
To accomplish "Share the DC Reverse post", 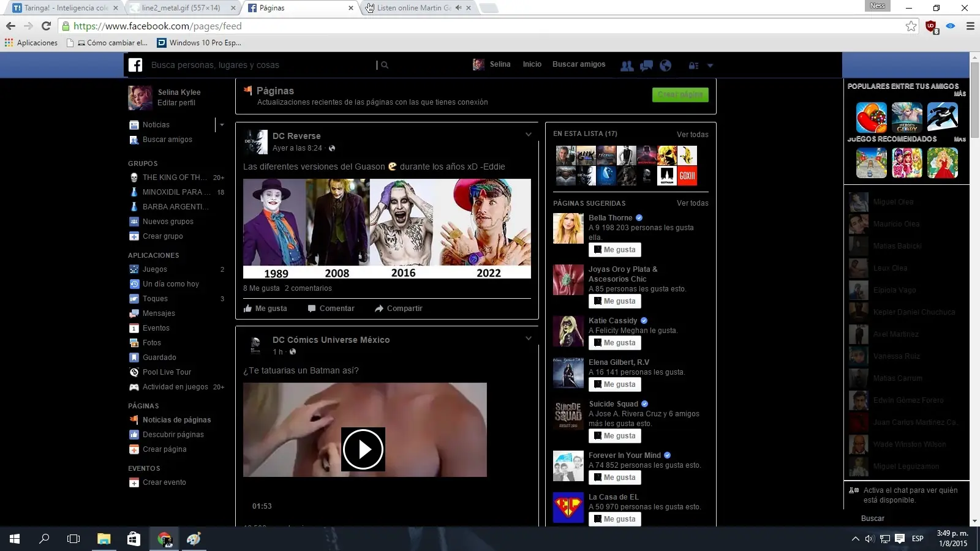I will (x=399, y=309).
